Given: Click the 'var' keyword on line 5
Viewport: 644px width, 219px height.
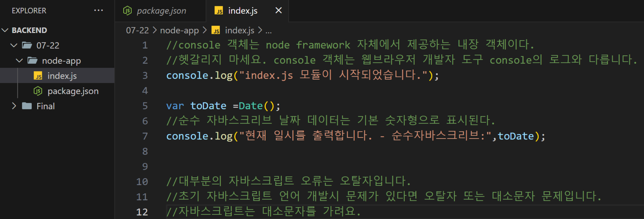Looking at the screenshot, I should point(175,106).
